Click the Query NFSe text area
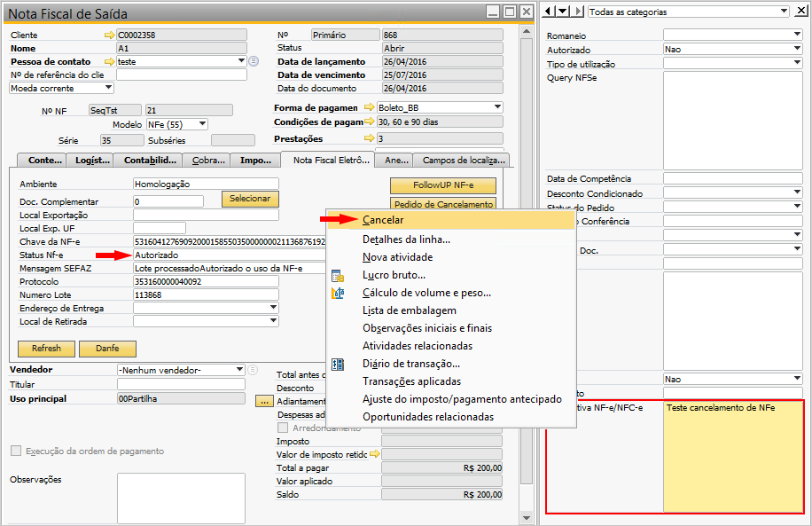This screenshot has width=812, height=526. (733, 121)
